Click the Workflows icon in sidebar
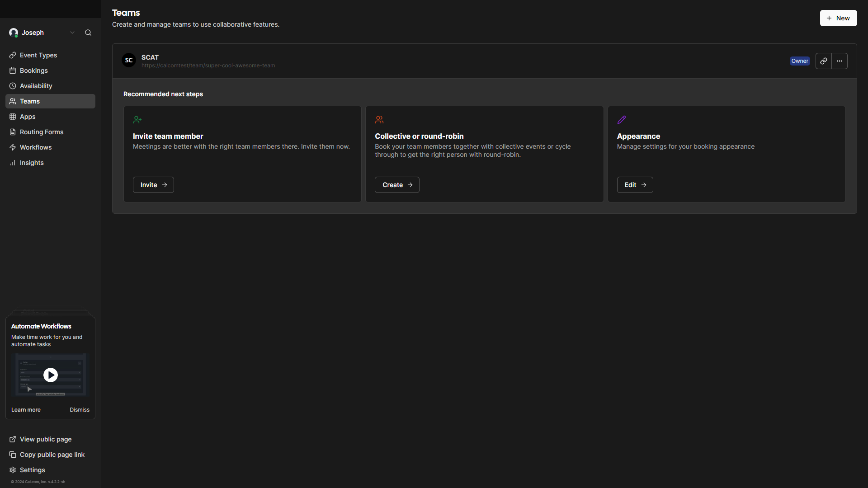The image size is (868, 488). click(13, 147)
